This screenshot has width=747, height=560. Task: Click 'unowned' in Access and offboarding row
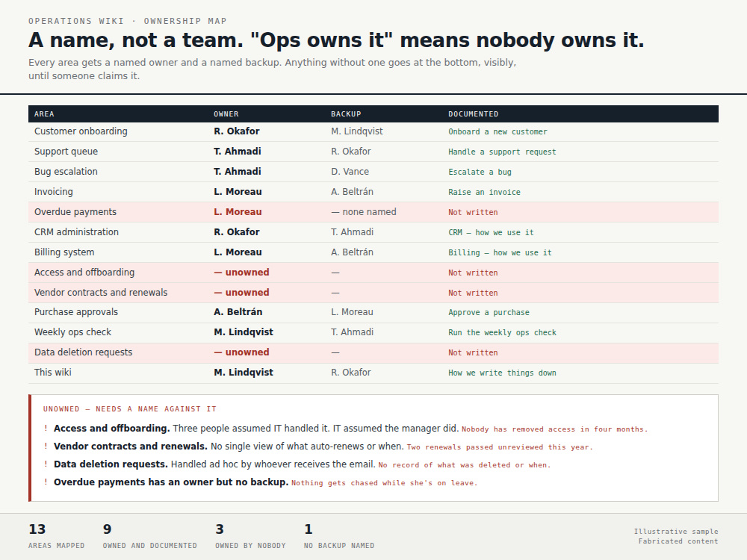pyautogui.click(x=241, y=273)
